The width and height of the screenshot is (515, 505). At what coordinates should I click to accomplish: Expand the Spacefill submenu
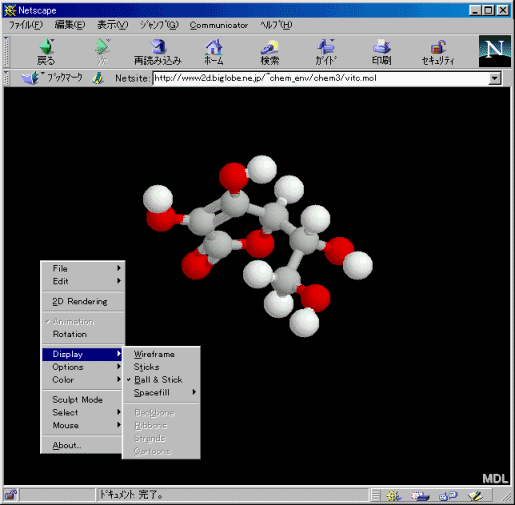point(162,392)
